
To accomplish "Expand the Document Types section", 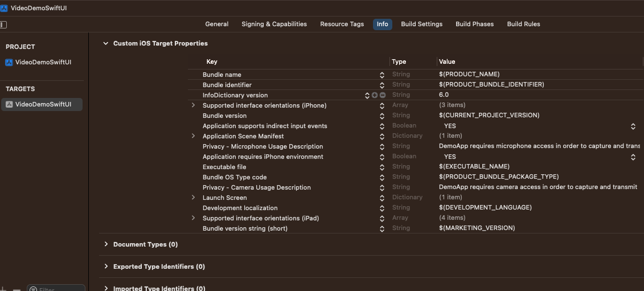I will tap(106, 244).
